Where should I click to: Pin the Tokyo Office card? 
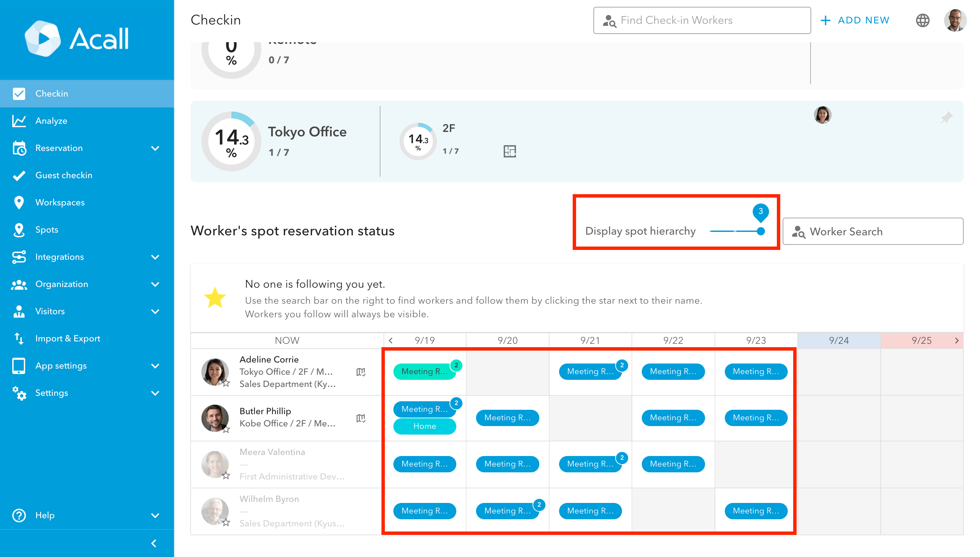(x=946, y=117)
